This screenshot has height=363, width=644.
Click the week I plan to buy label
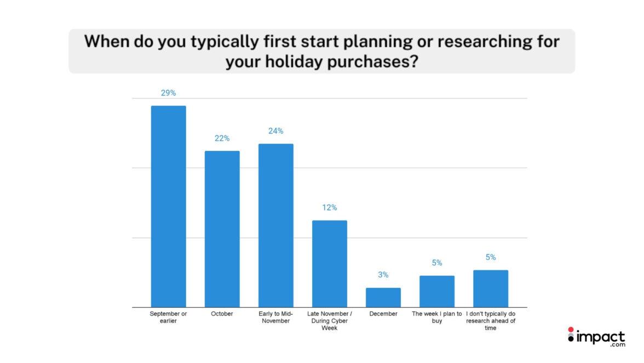(x=436, y=317)
